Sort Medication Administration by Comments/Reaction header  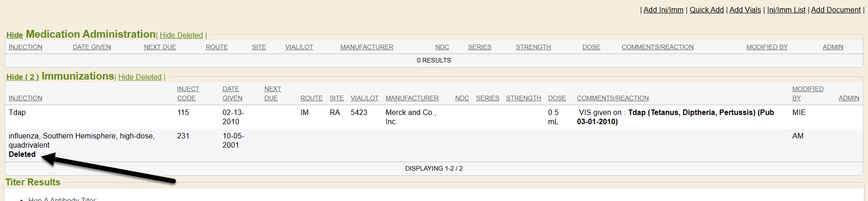(657, 47)
